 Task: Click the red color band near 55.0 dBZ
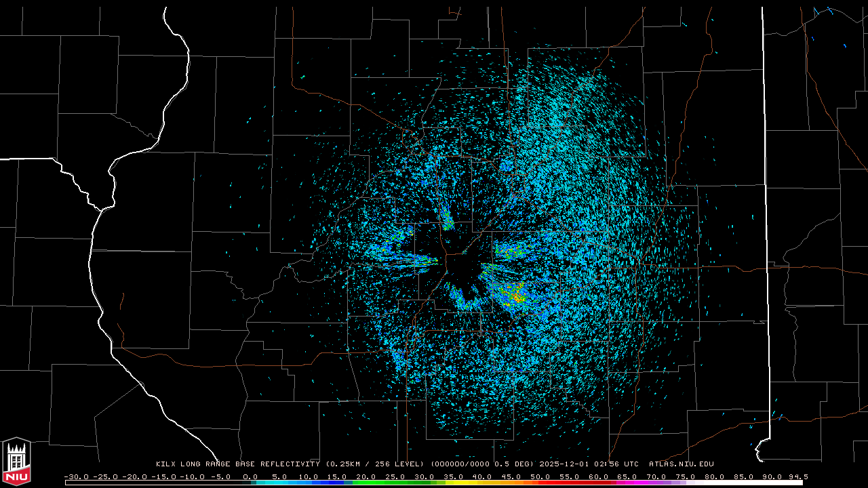click(x=568, y=483)
